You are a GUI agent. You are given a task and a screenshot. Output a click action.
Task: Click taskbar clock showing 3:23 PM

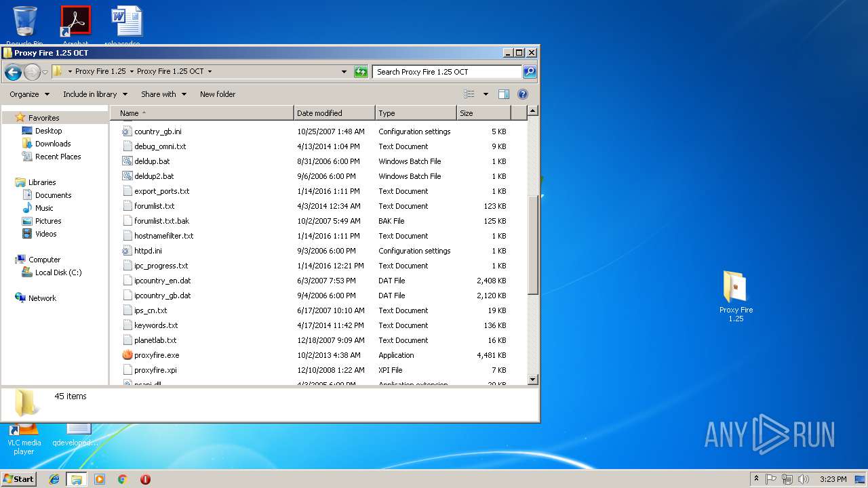833,479
